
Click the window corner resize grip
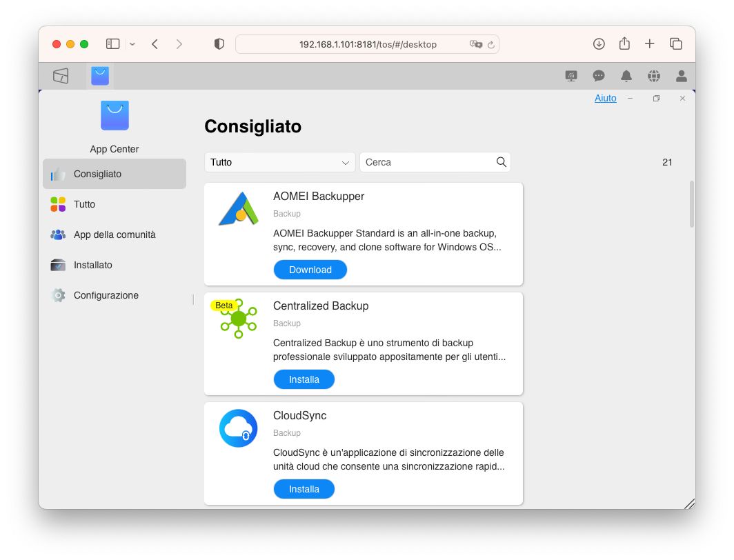(689, 503)
